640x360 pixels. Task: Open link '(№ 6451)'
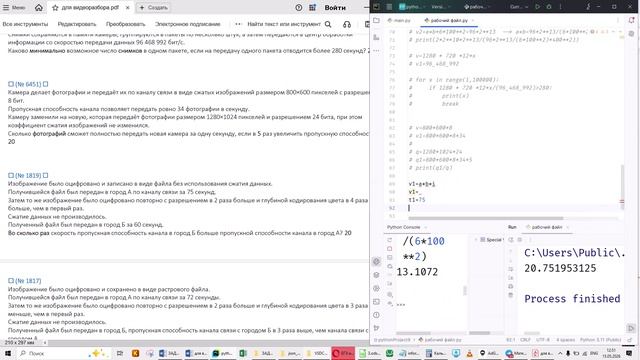point(28,84)
